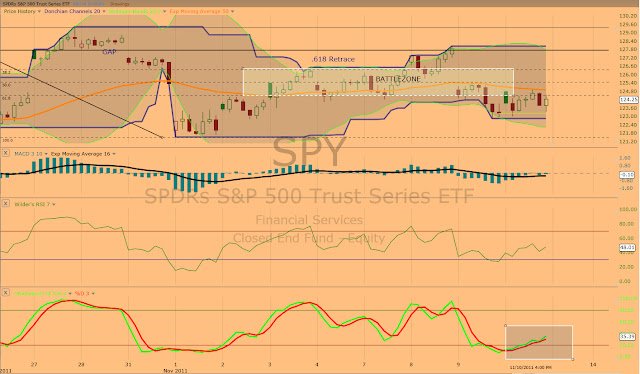Image resolution: width=640 pixels, height=374 pixels.
Task: Click the 35.39 stochastics value label
Action: pyautogui.click(x=627, y=337)
